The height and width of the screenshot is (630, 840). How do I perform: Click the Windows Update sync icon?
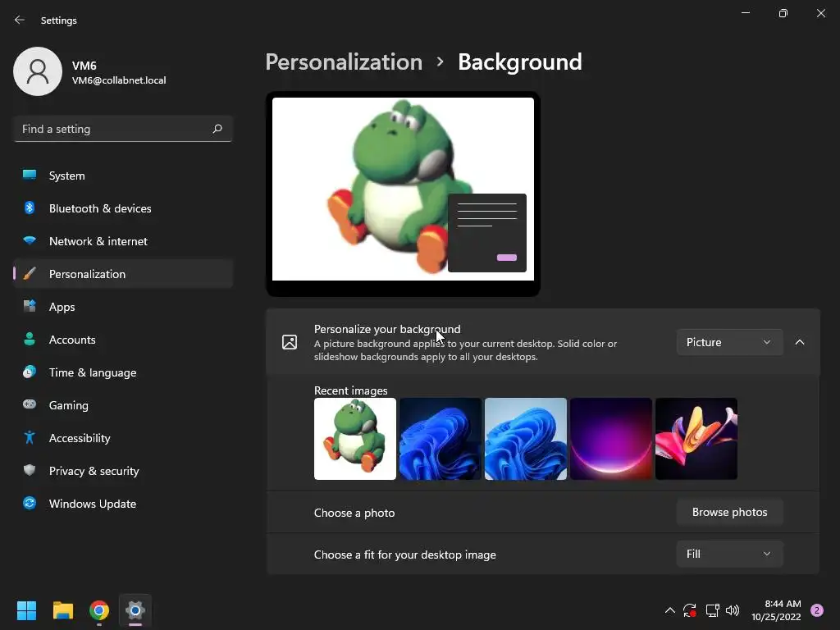(30, 503)
